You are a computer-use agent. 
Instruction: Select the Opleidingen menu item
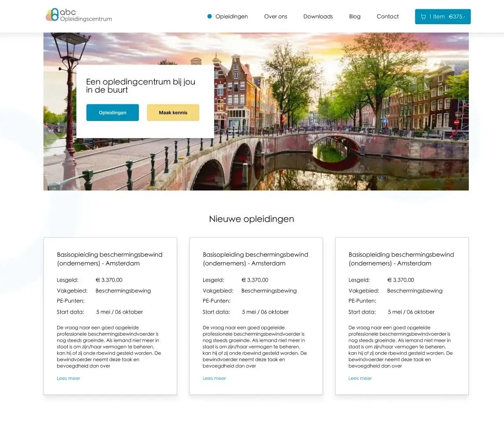coord(232,16)
